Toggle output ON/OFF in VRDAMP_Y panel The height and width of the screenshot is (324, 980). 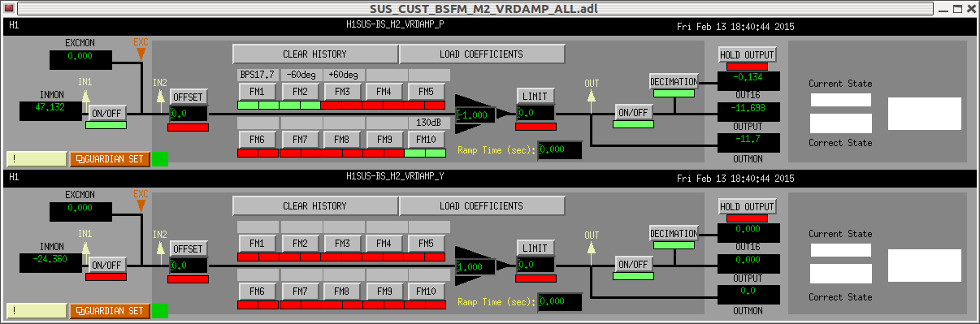(x=634, y=264)
